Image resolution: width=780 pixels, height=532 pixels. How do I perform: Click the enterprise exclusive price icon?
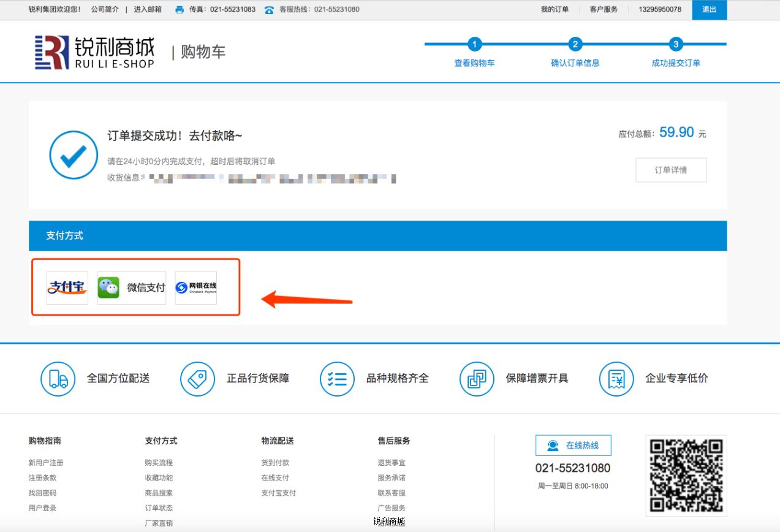pyautogui.click(x=616, y=379)
